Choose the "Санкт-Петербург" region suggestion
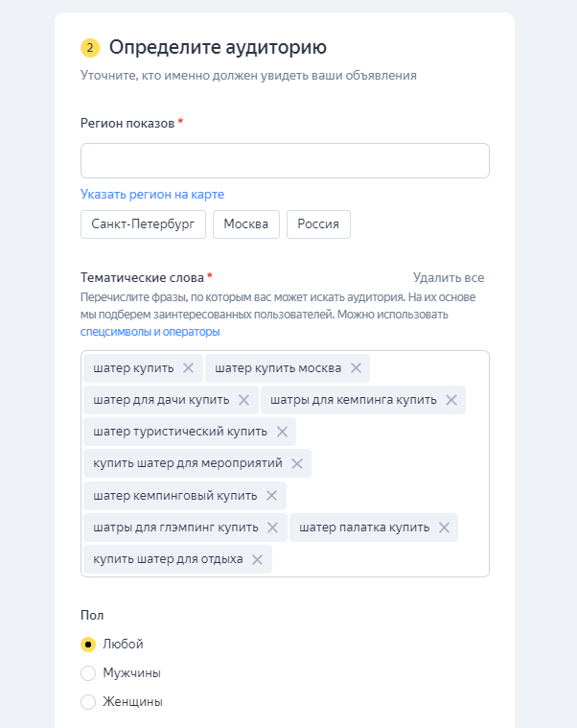577x728 pixels. (x=143, y=224)
